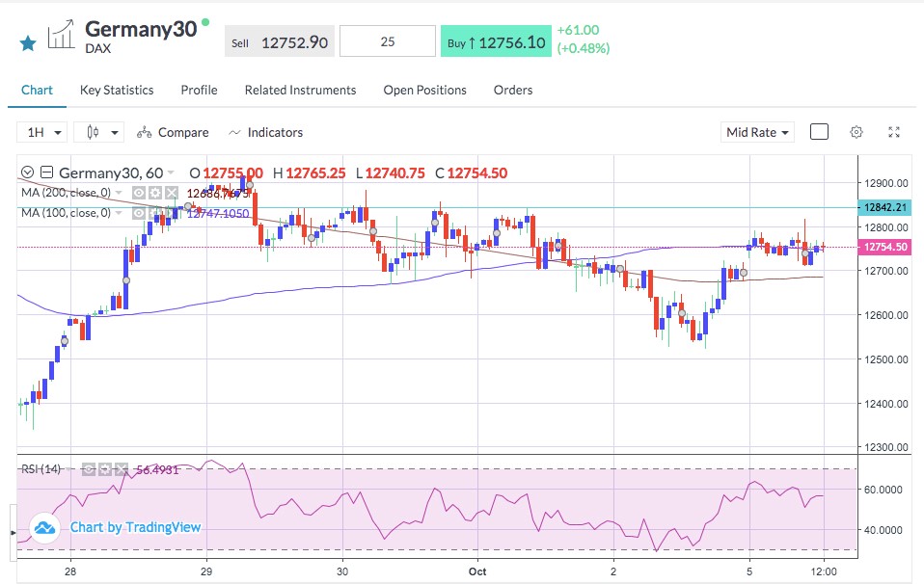This screenshot has height=584, width=924.
Task: Open the Germany30, 60 legend dropdown arrow
Action: pos(171,173)
